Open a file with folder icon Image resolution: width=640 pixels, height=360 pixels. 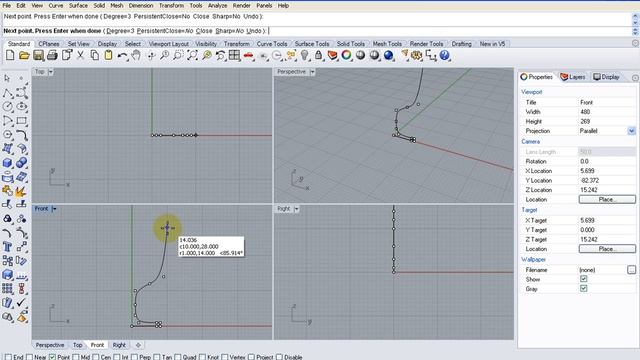pyautogui.click(x=24, y=55)
